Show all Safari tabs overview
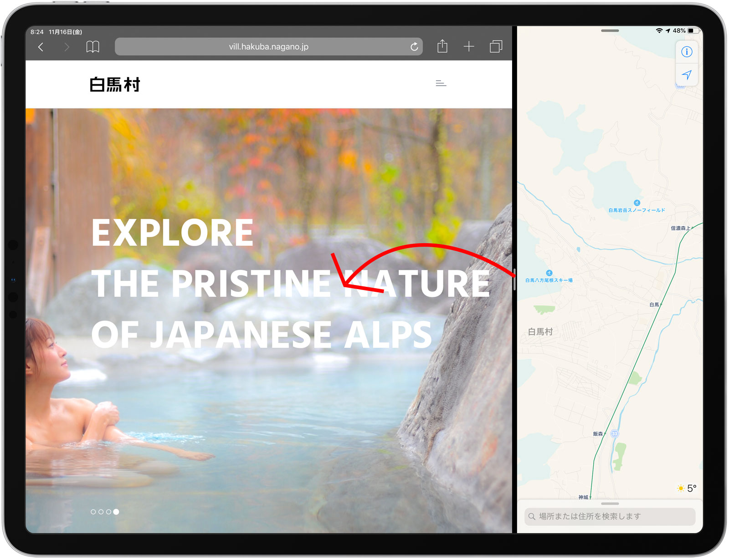The image size is (729, 560). pos(496,46)
